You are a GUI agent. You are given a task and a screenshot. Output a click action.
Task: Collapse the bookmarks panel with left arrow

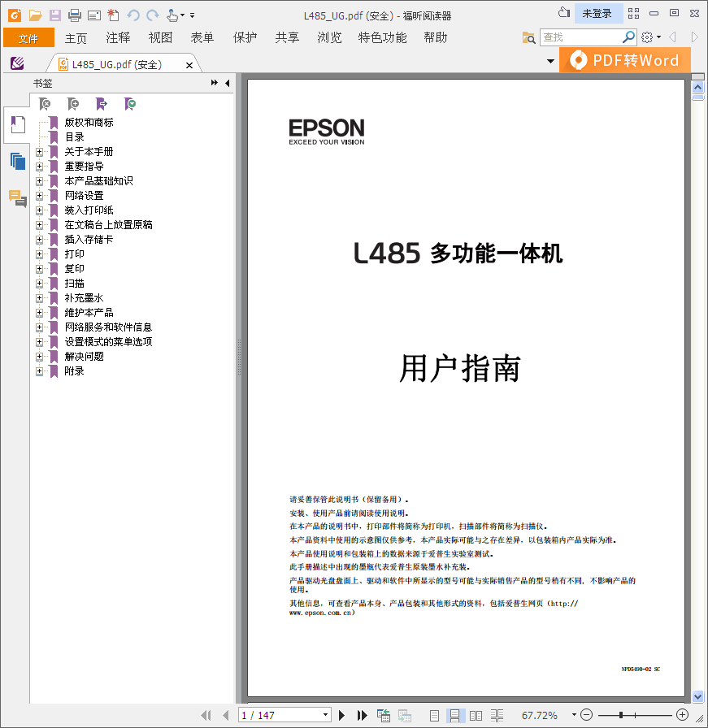click(227, 83)
